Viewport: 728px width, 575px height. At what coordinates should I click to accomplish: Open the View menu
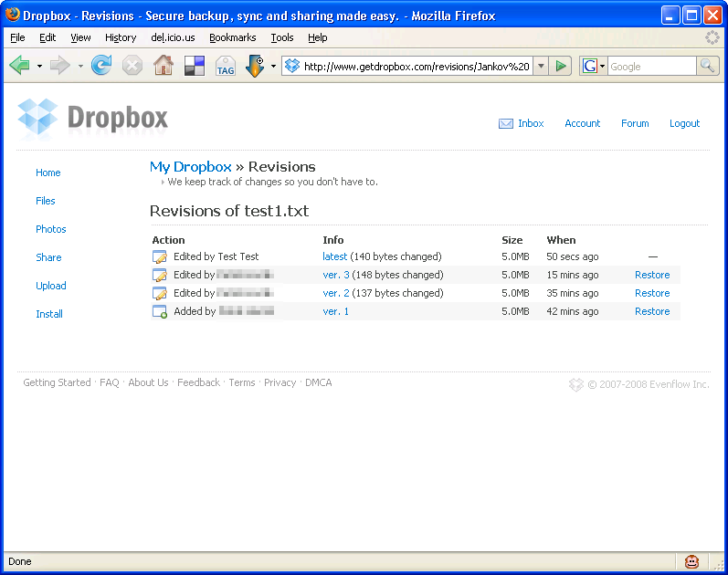80,37
